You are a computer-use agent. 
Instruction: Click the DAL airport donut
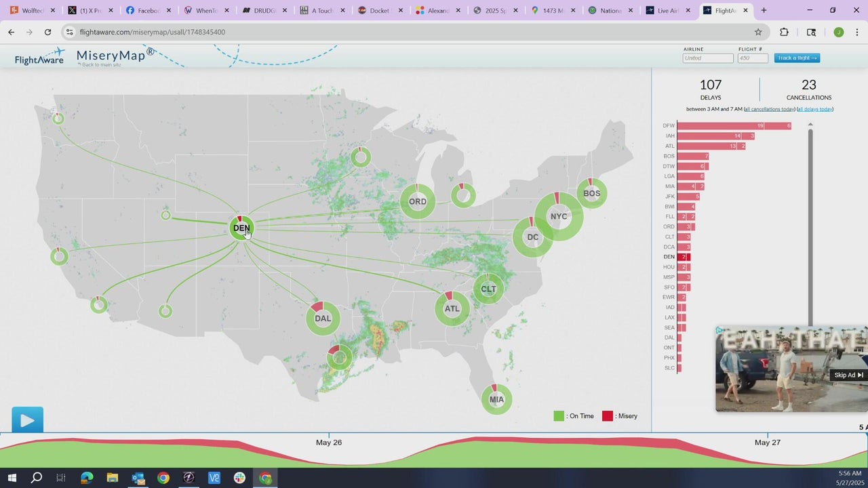pyautogui.click(x=323, y=319)
